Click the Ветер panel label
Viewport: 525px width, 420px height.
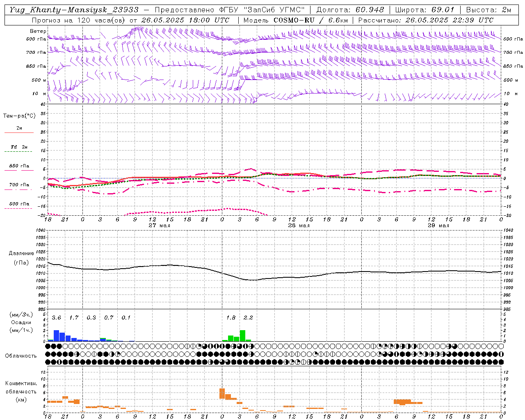click(x=38, y=31)
